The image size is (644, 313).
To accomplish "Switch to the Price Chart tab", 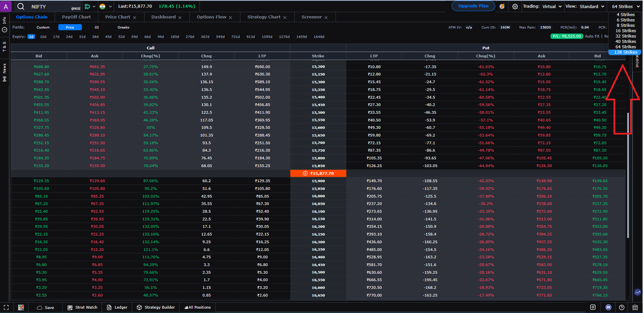I will pyautogui.click(x=118, y=17).
